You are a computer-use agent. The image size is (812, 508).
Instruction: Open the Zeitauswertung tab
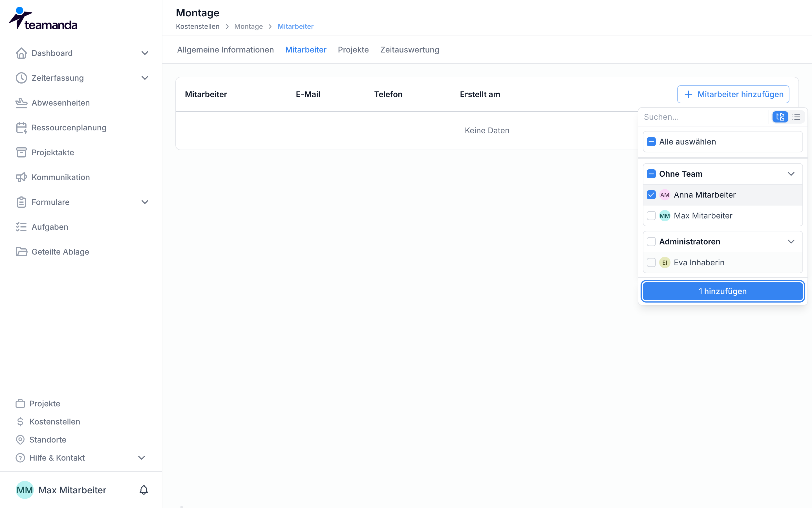[410, 50]
